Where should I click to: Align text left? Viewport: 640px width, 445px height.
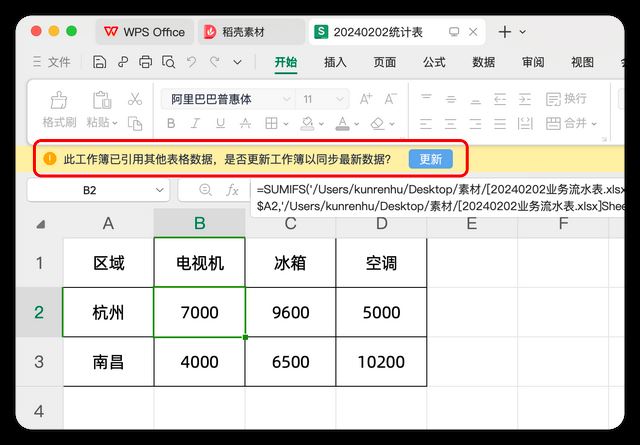coord(426,124)
